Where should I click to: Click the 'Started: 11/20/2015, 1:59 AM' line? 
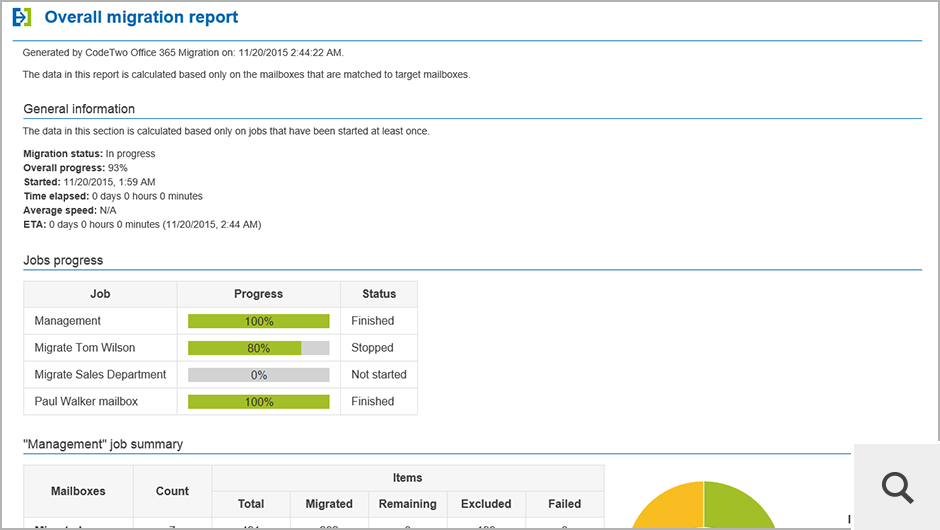[x=89, y=182]
